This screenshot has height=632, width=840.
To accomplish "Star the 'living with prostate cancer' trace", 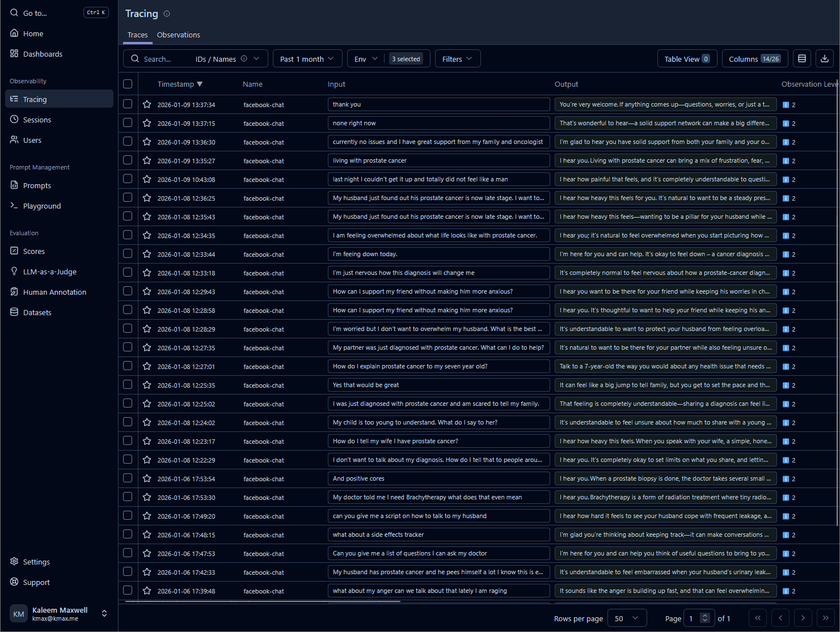I will pyautogui.click(x=147, y=160).
